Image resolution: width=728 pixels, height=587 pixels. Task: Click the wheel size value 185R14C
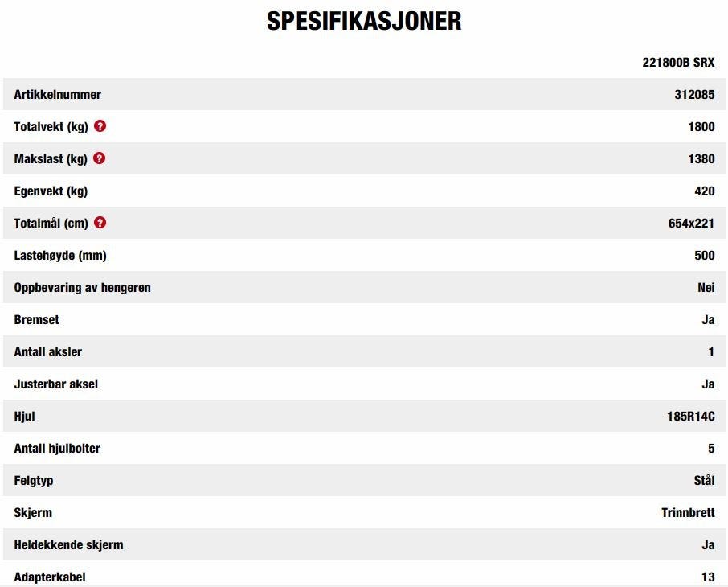click(685, 417)
